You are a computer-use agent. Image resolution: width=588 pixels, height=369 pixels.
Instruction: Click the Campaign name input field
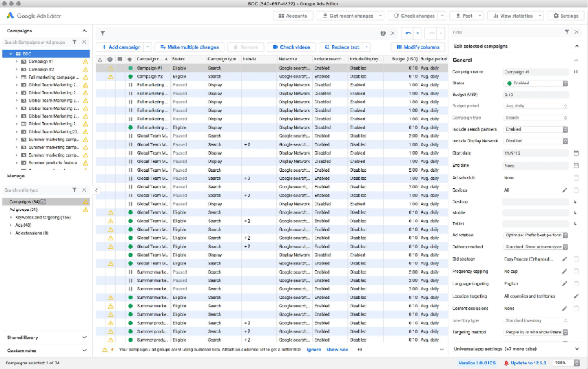(535, 72)
